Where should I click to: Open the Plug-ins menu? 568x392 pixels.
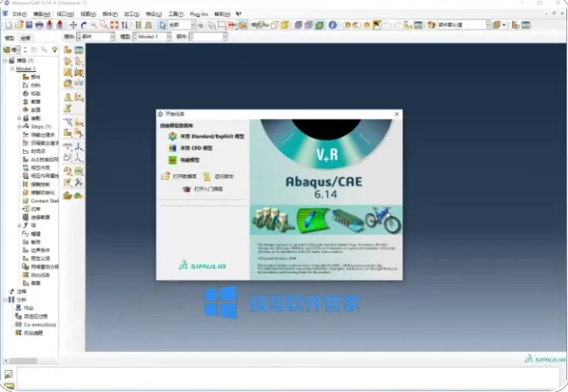pos(199,14)
